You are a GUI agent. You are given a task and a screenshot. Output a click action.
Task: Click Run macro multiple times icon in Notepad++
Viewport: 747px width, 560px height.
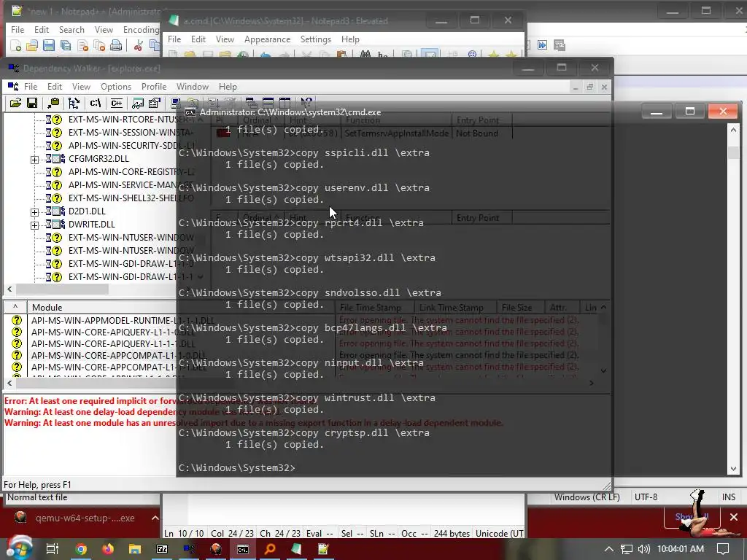pyautogui.click(x=543, y=45)
